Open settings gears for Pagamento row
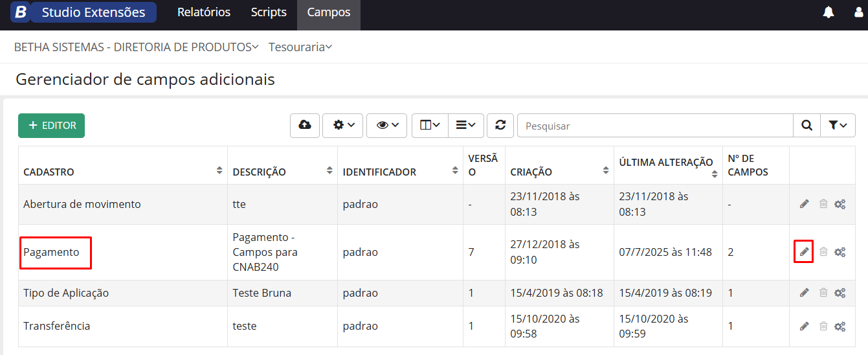Viewport: 868px width, 355px height. pos(840,252)
